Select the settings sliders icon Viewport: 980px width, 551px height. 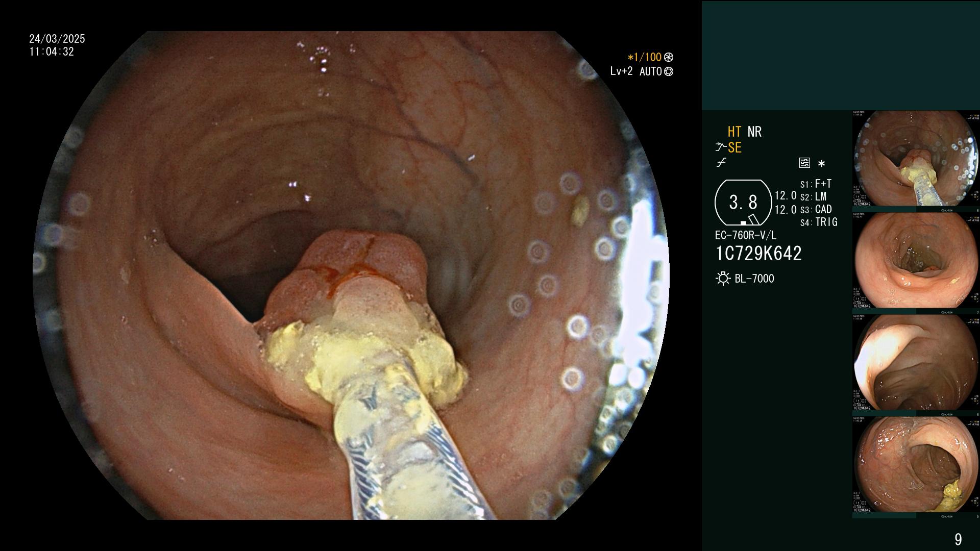804,163
